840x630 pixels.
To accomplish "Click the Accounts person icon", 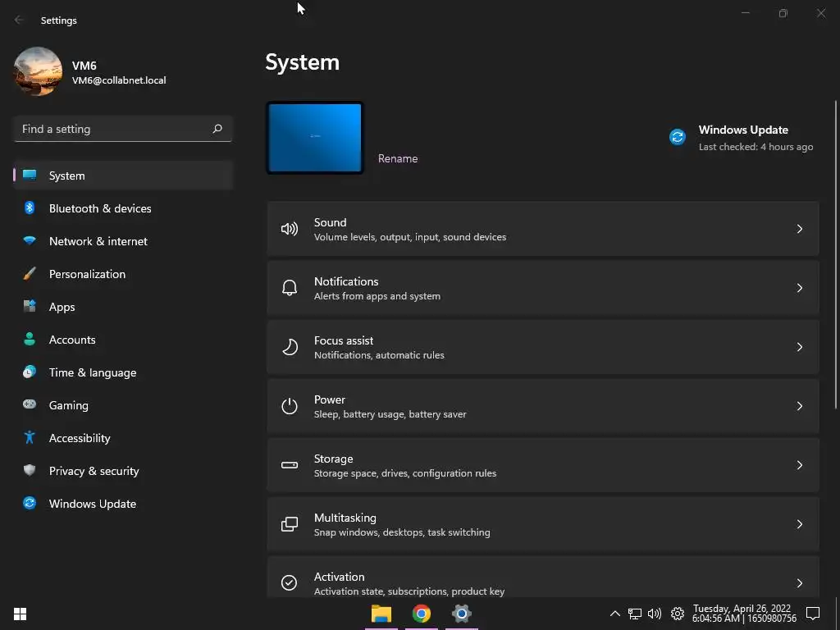I will tap(30, 339).
